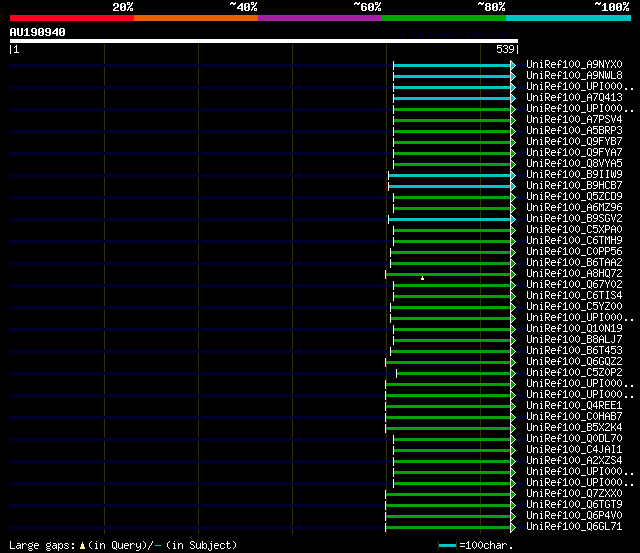
Task: Select the UniRef100_B9SGV2 label
Action: point(574,219)
